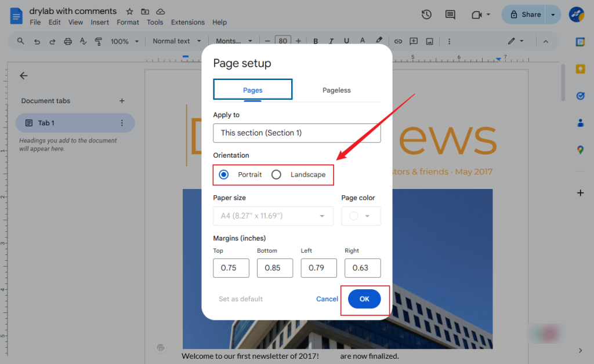The image size is (594, 364).
Task: Add a comment via the toolbar icon
Action: pyautogui.click(x=414, y=41)
